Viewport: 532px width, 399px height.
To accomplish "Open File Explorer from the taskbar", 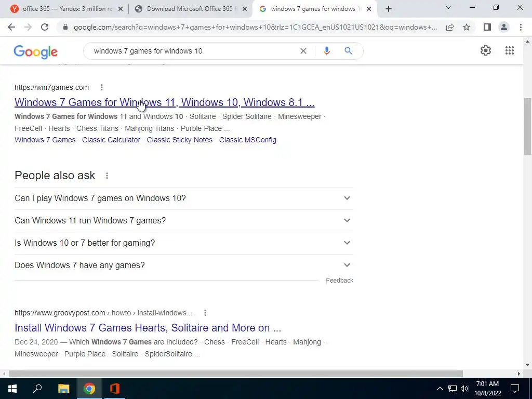I will click(63, 389).
